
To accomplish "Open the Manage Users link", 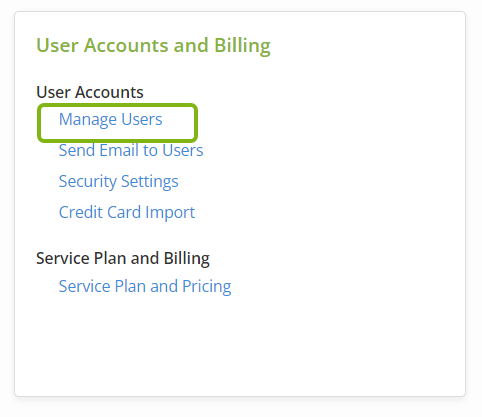I will click(x=110, y=120).
